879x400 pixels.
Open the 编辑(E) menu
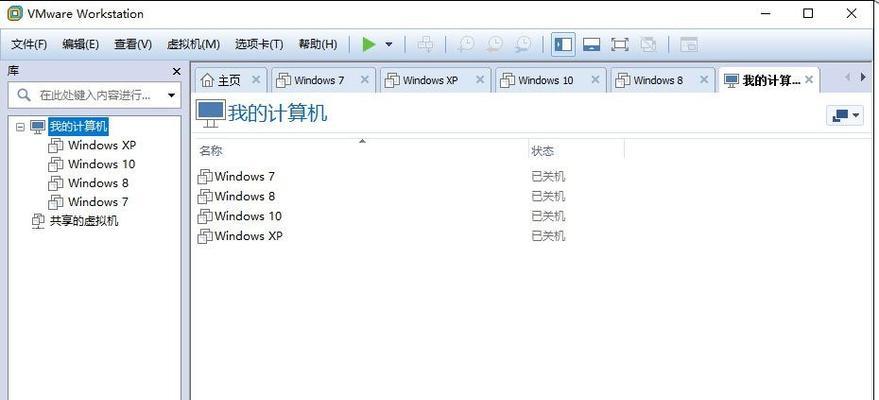(81, 44)
